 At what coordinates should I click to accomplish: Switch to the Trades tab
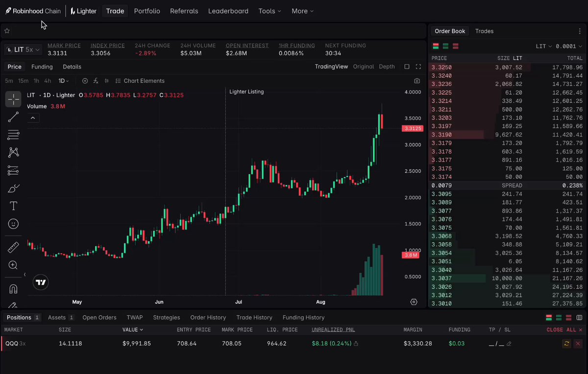tap(484, 31)
